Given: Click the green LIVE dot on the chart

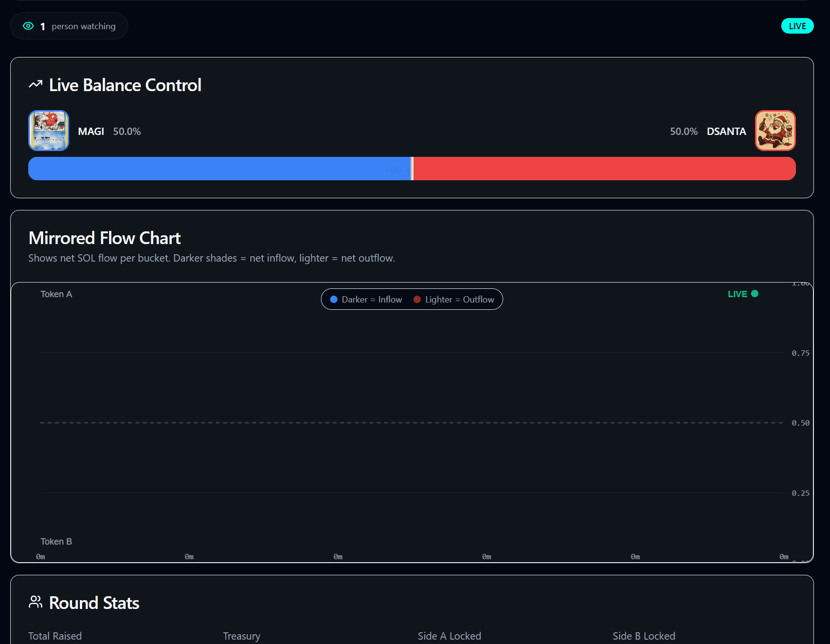Looking at the screenshot, I should [755, 294].
